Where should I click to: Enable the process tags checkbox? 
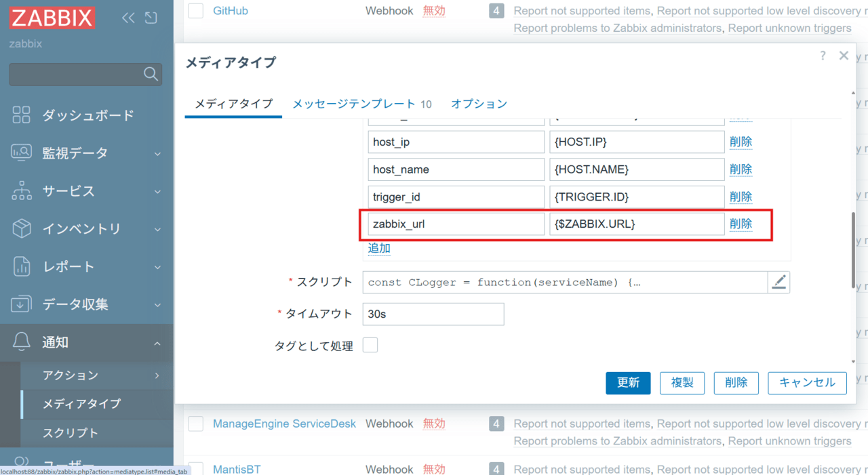370,346
